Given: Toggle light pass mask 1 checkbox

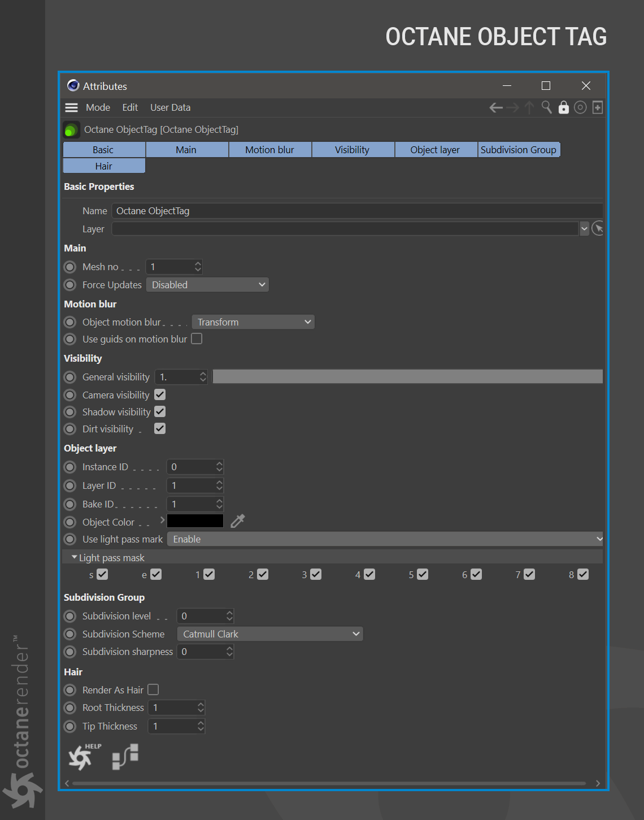Looking at the screenshot, I should 209,574.
